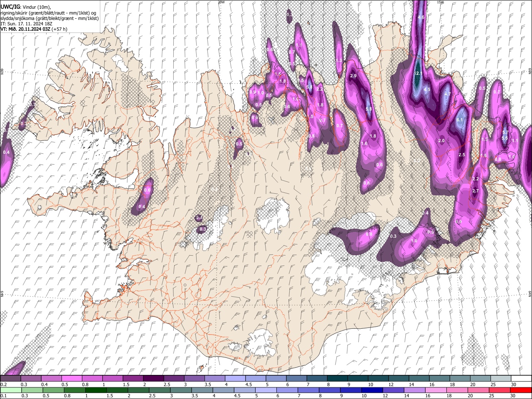Click the bright red swatch ending the lower legend

click(x=521, y=390)
